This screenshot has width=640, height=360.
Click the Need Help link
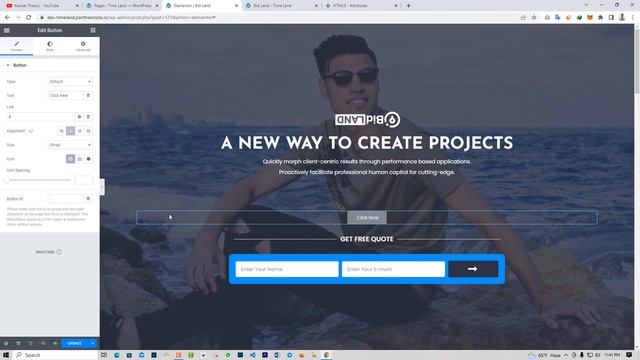click(x=49, y=252)
